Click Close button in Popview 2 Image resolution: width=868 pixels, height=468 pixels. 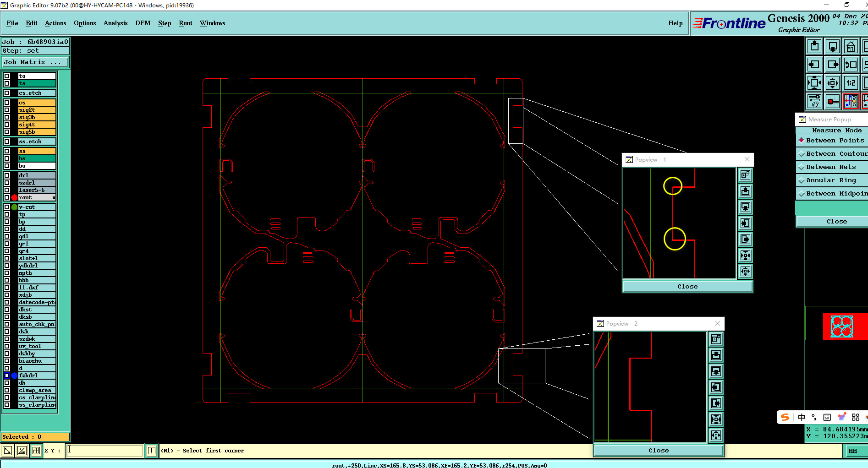659,450
